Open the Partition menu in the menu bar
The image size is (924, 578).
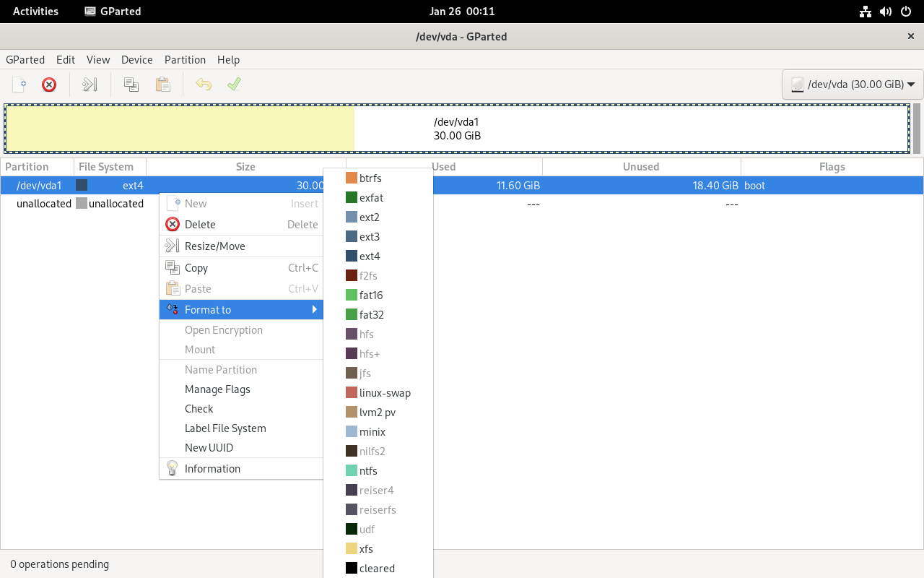point(185,60)
